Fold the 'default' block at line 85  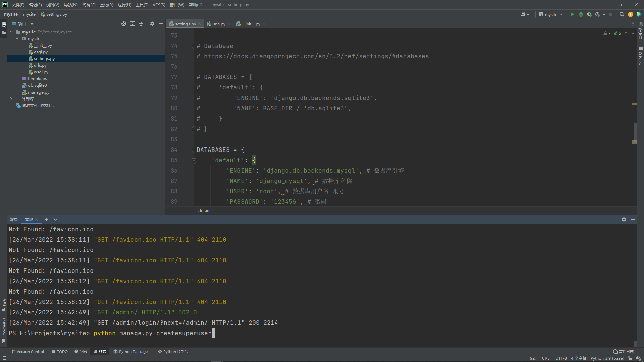coord(194,160)
